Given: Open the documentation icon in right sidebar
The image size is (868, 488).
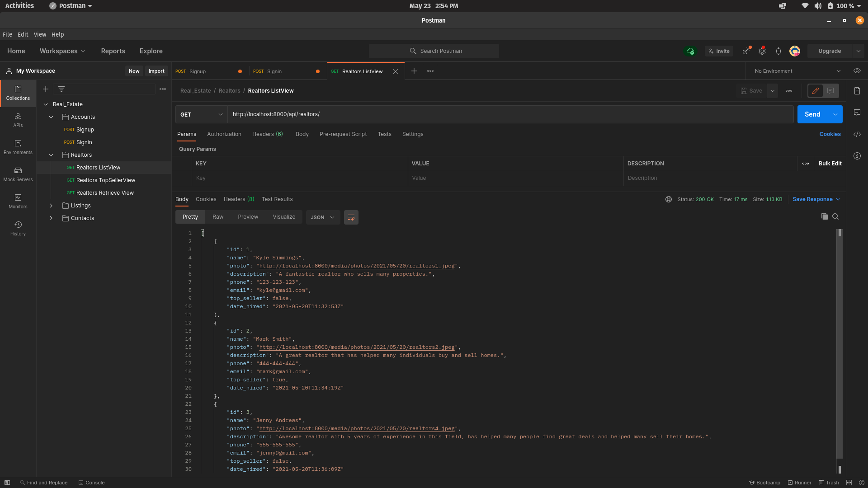Looking at the screenshot, I should pos(857,91).
